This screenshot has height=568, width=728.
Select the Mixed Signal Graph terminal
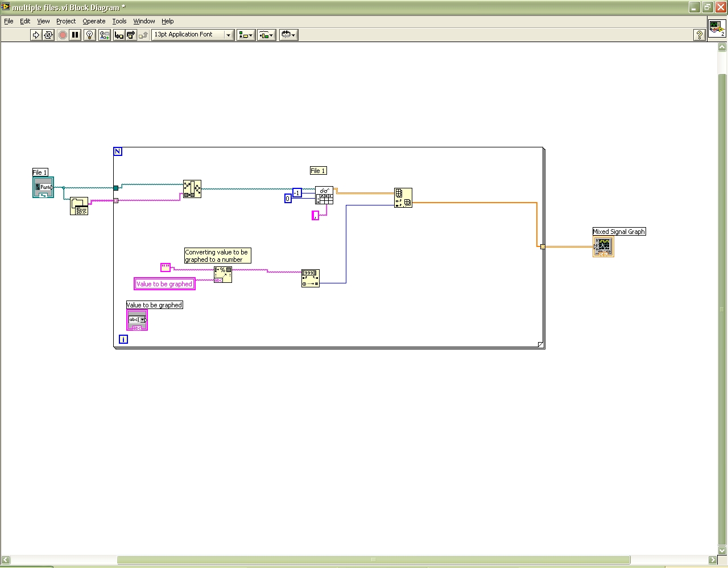603,247
